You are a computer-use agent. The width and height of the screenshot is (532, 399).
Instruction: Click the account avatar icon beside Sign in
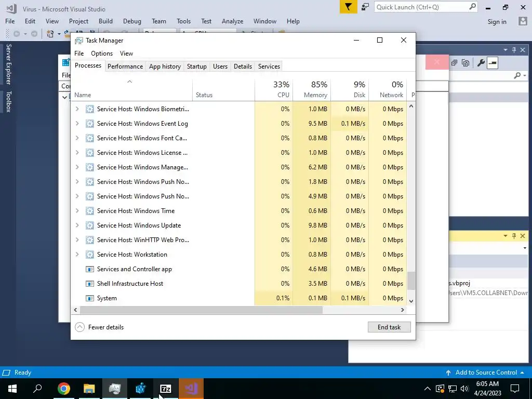pyautogui.click(x=523, y=21)
